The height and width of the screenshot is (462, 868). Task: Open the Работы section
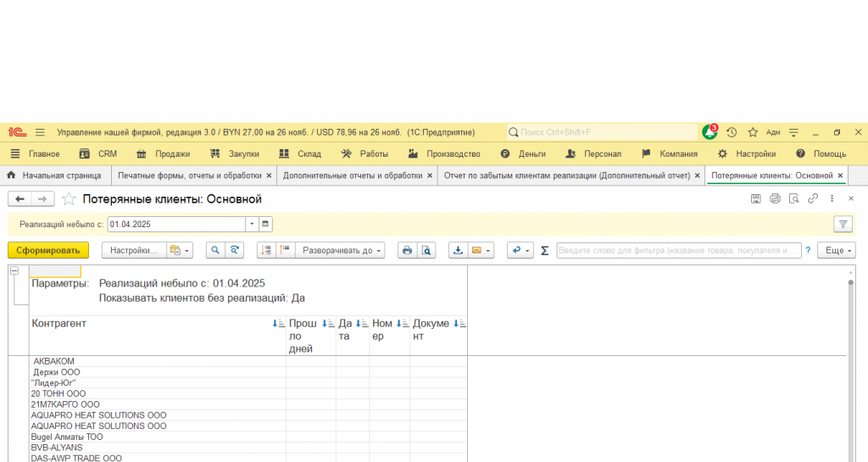coord(364,153)
